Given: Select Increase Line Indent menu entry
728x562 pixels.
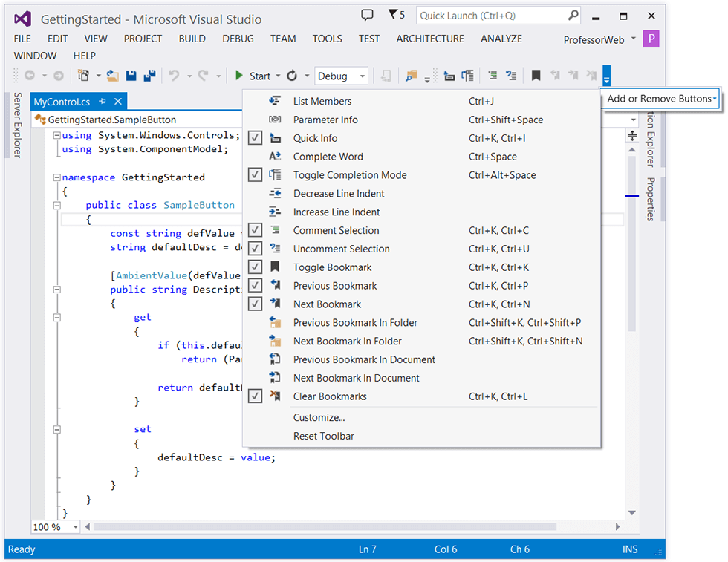Looking at the screenshot, I should [422, 212].
